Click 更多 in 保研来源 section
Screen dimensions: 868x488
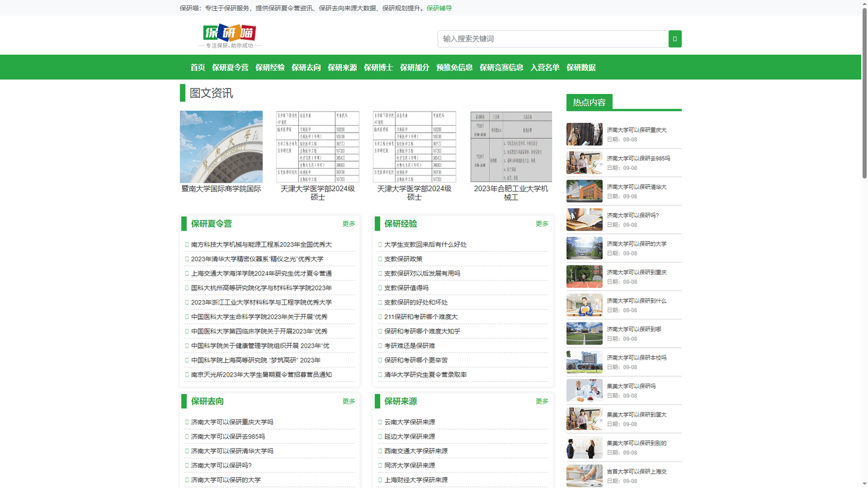[x=542, y=401]
